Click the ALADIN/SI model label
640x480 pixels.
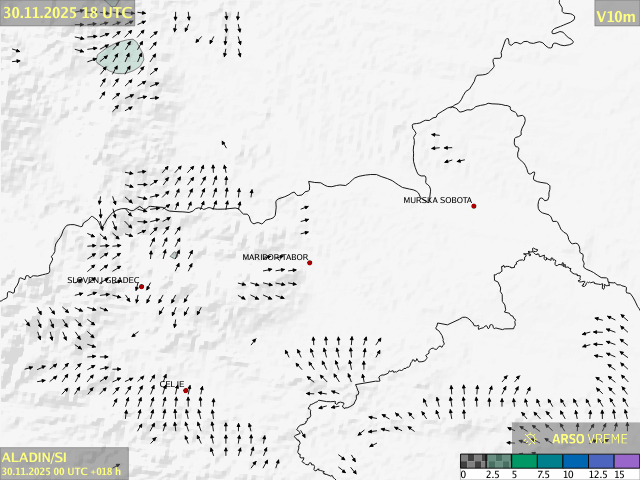(x=34, y=457)
